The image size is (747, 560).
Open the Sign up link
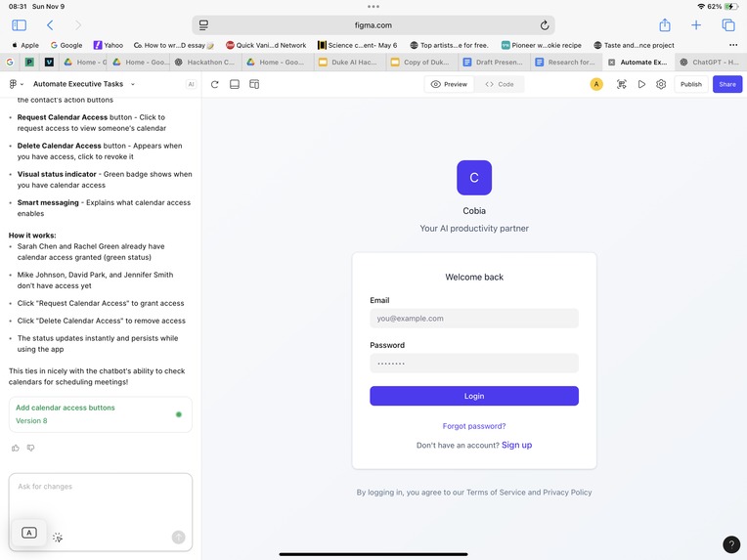click(x=516, y=445)
